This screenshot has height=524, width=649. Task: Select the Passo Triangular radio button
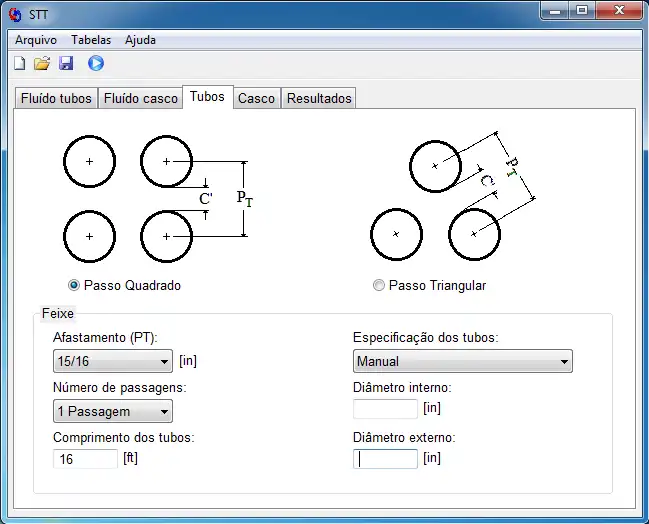coord(379,285)
